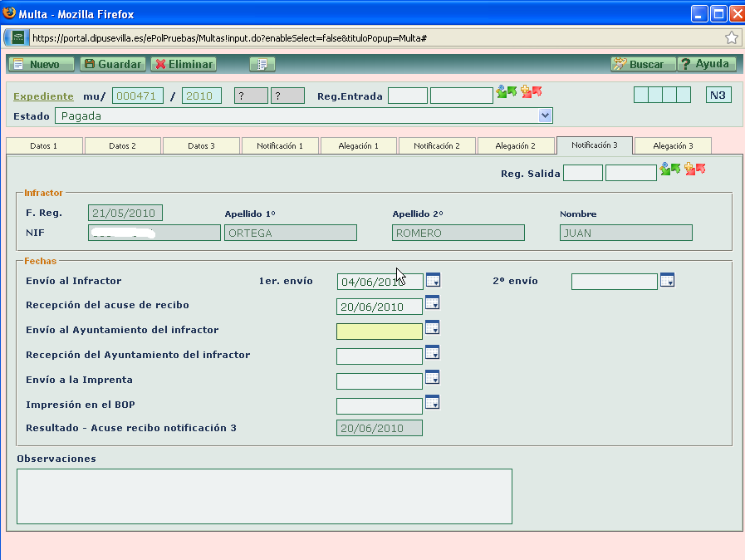
Task: Open the document list toolbar icon
Action: point(262,64)
